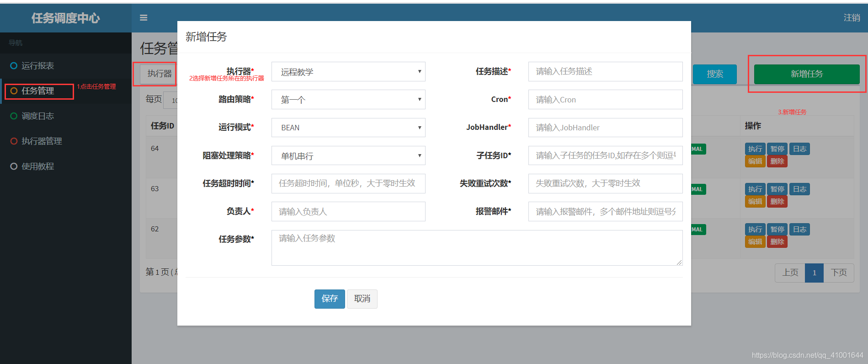
Task: Click the 任务调度中心 logo title
Action: click(66, 18)
